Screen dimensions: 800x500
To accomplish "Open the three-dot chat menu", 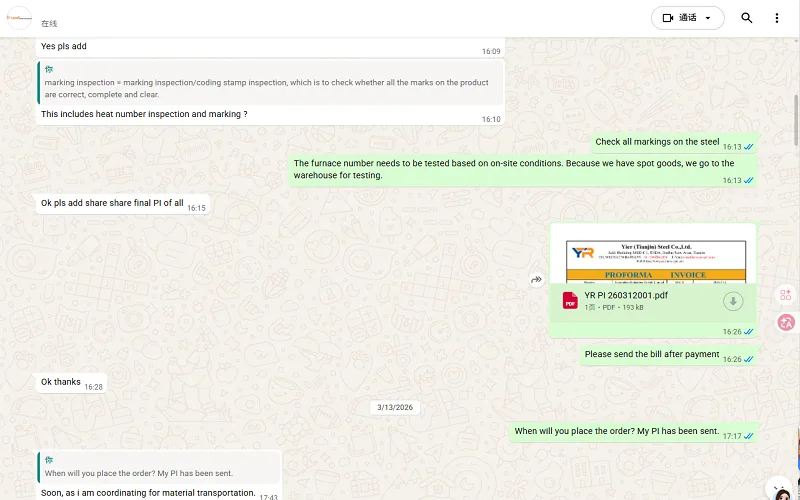I will pos(777,18).
